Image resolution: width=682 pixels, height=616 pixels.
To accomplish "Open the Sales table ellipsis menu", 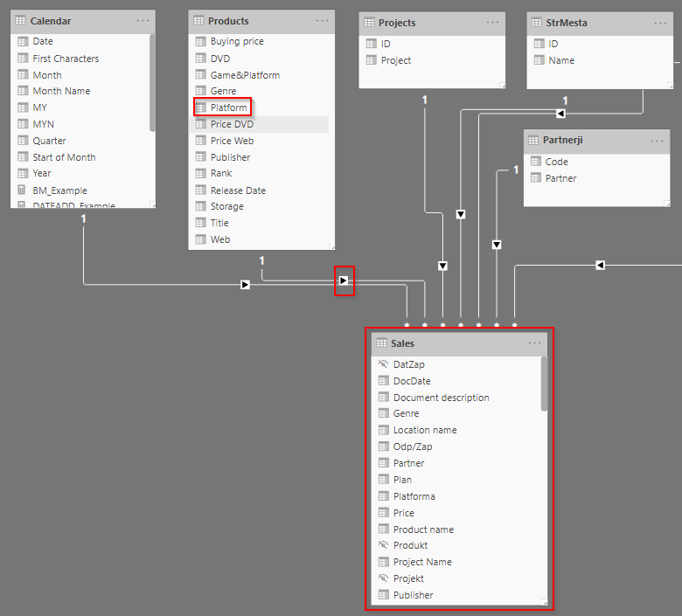I will [x=535, y=343].
